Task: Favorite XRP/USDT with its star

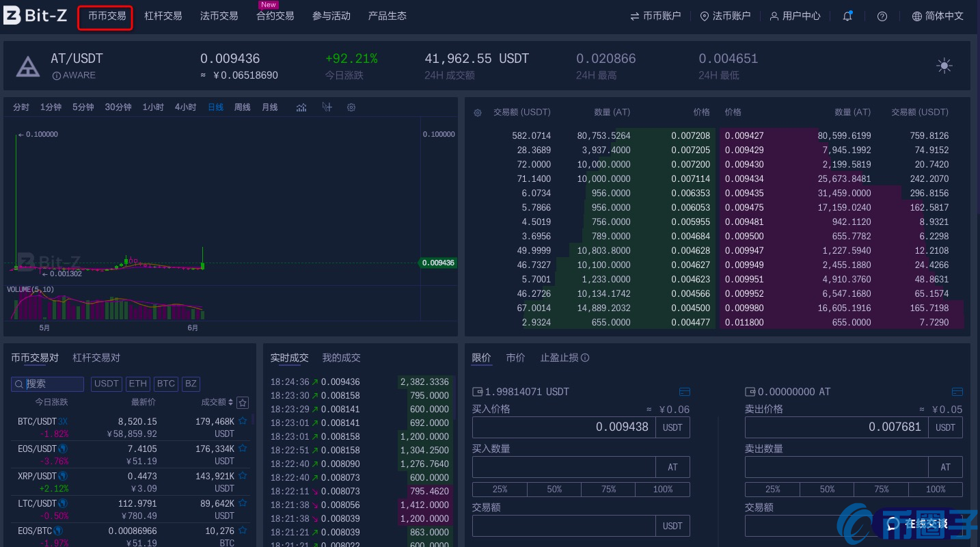Action: 243,476
